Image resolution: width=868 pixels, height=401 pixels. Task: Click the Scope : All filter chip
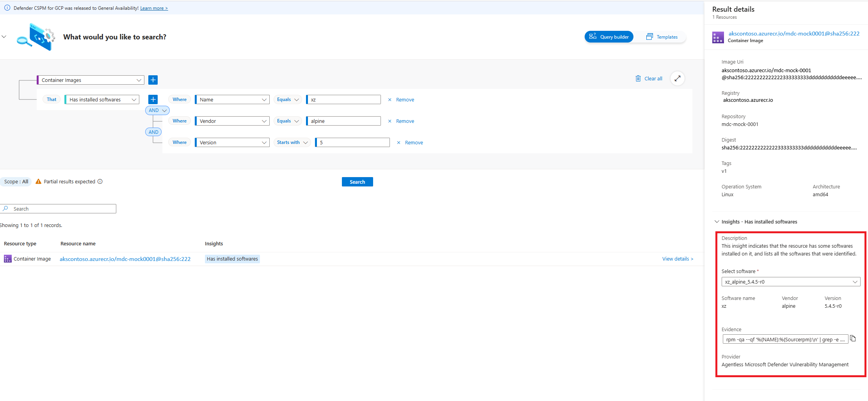coord(16,181)
